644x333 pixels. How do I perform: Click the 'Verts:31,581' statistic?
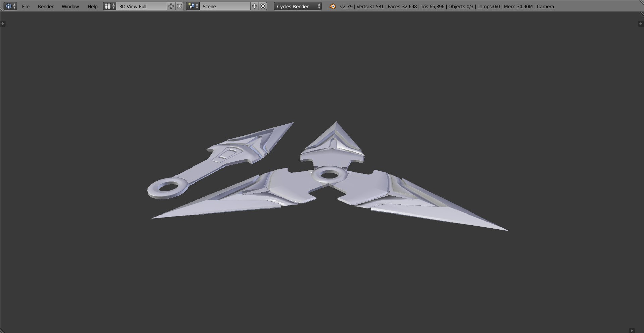pos(370,6)
